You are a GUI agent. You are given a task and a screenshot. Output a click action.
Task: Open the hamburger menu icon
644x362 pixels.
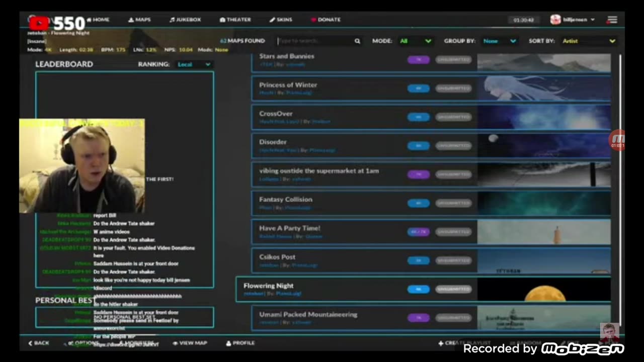(x=612, y=20)
